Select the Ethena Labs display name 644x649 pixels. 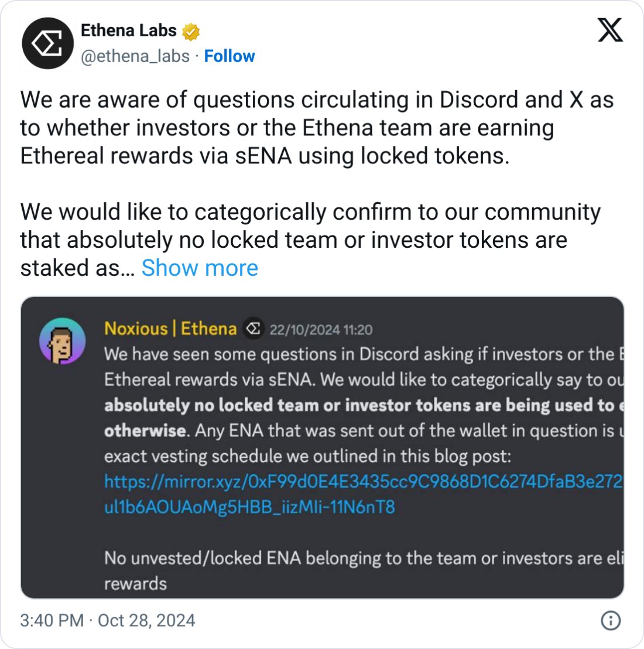pos(130,30)
